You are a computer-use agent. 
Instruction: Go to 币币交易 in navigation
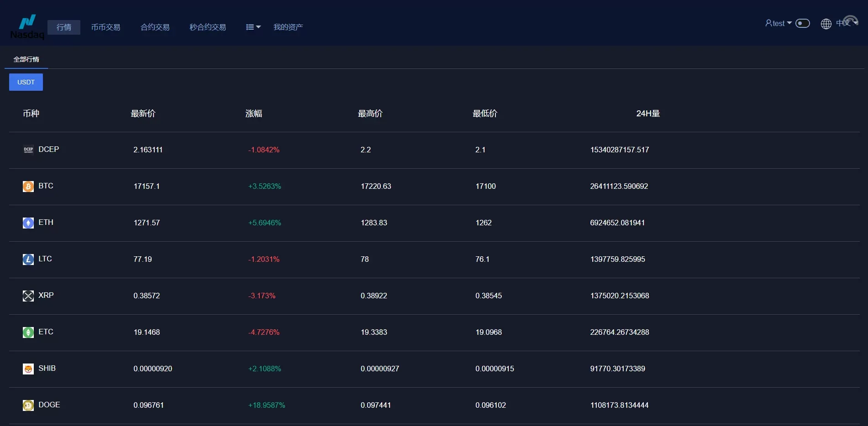click(105, 27)
